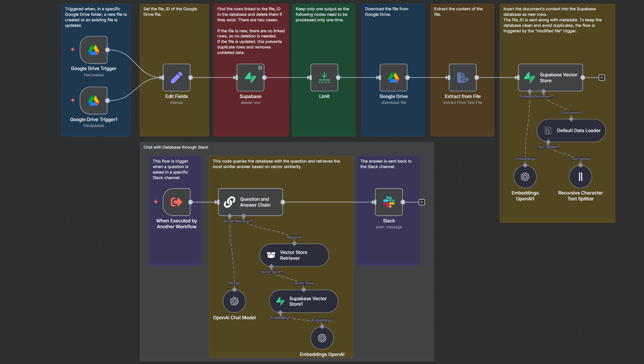Click the Embeddings connector above Embeddings OpenAI1
644x364 pixels.
525,165
